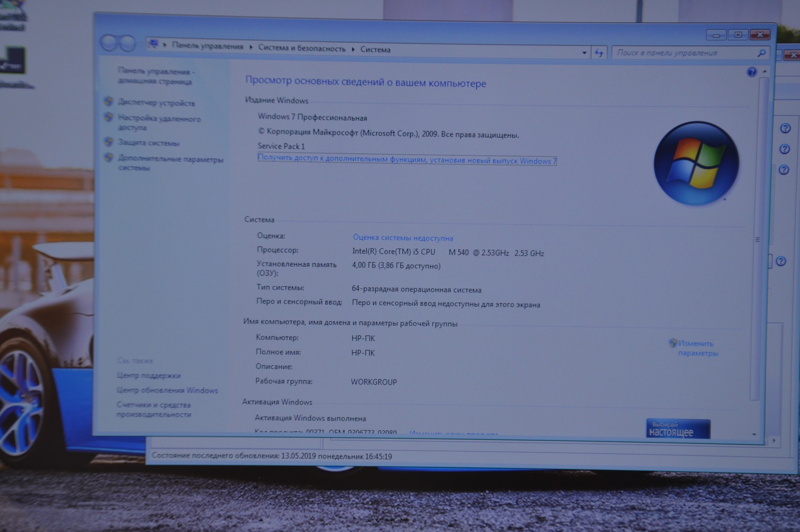Click shield icon beside 'Настройка удаленного доступа'

[109, 117]
